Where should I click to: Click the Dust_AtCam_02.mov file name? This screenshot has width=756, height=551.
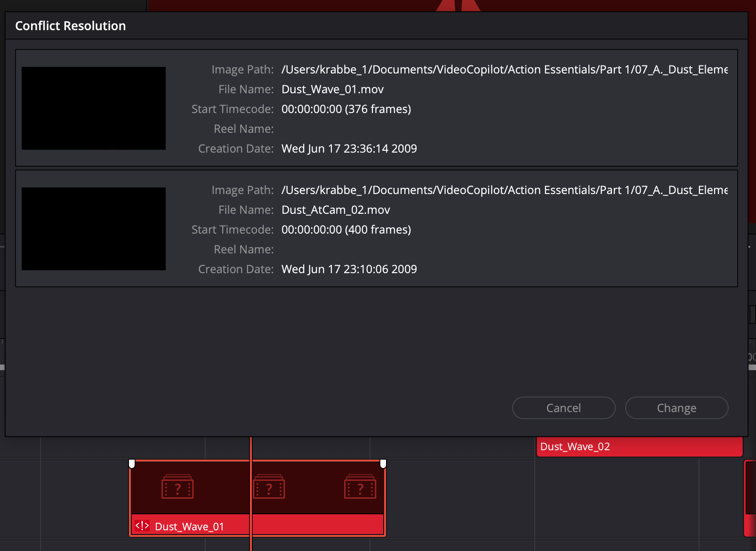(x=336, y=210)
